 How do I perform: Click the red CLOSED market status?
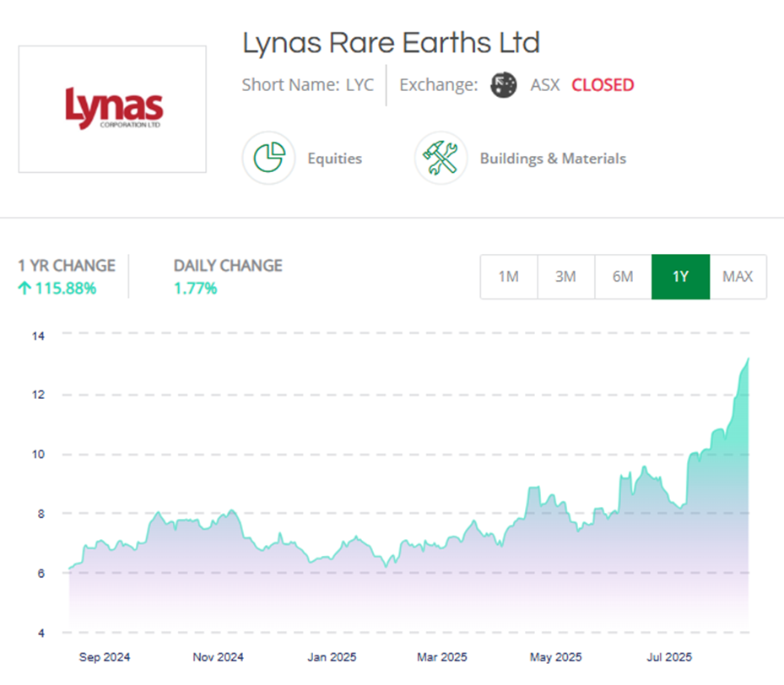tap(603, 85)
